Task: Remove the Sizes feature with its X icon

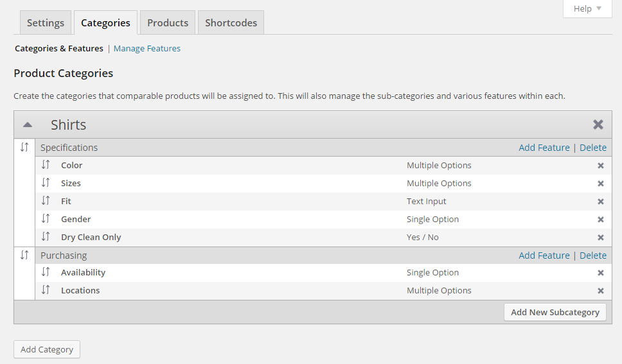Action: pyautogui.click(x=601, y=184)
